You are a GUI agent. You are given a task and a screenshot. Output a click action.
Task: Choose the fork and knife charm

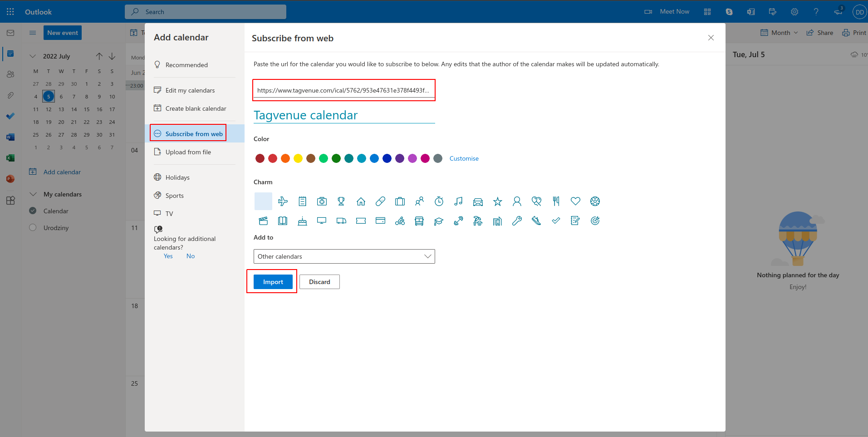point(556,201)
